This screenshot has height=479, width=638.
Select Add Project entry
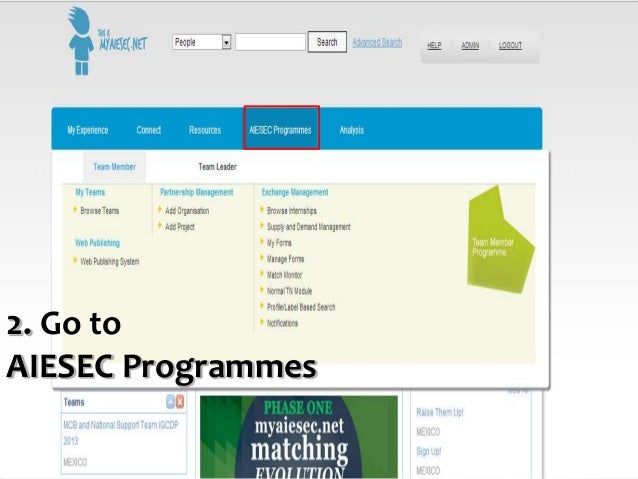(x=179, y=227)
